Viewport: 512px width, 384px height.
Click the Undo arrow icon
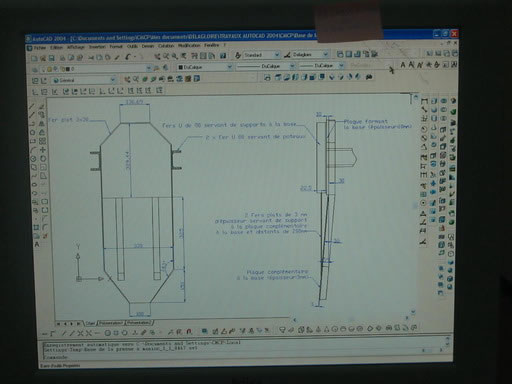pos(128,57)
